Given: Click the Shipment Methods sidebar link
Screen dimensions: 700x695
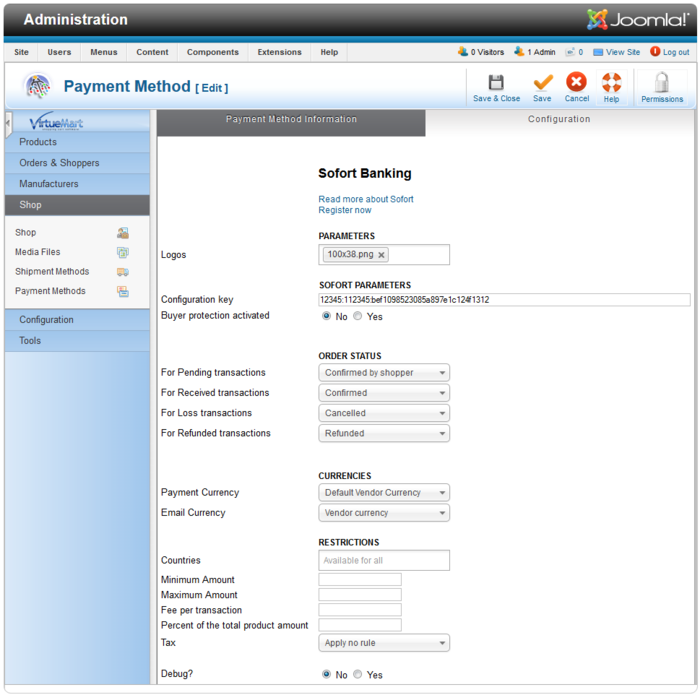Looking at the screenshot, I should tap(52, 271).
